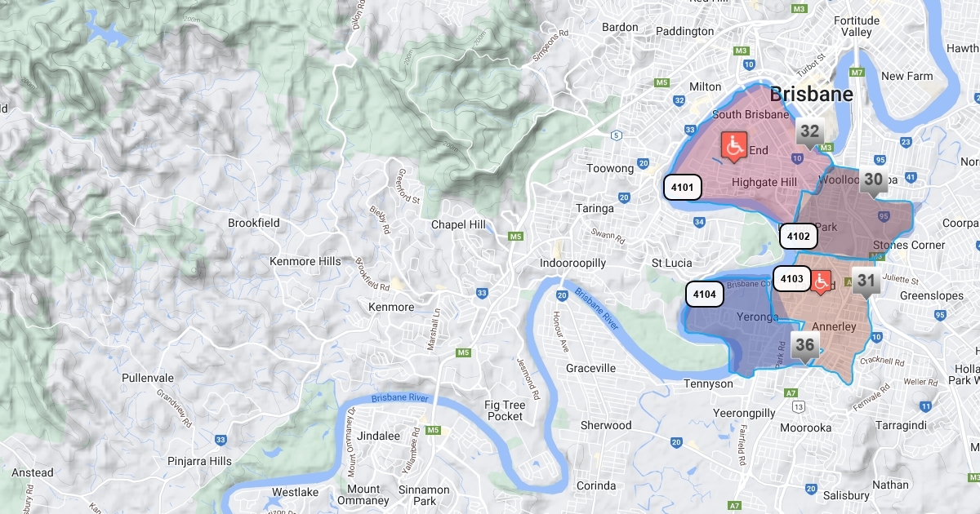The width and height of the screenshot is (980, 514).
Task: Click the 4103 postcode label
Action: [x=791, y=278]
